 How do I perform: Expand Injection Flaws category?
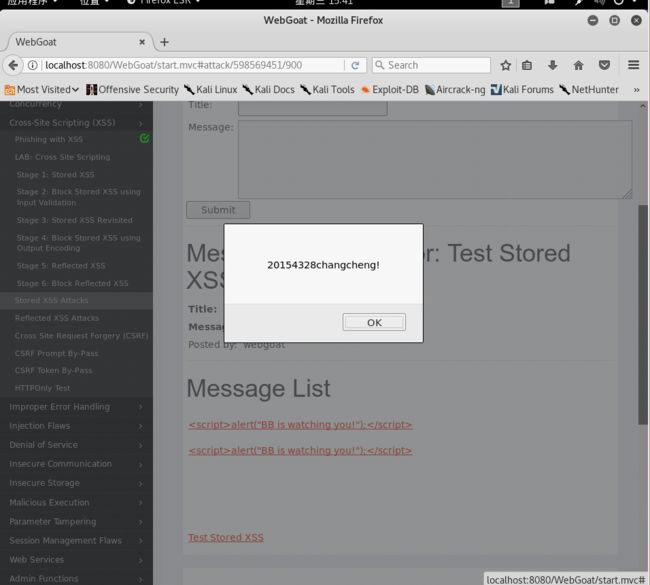point(76,426)
